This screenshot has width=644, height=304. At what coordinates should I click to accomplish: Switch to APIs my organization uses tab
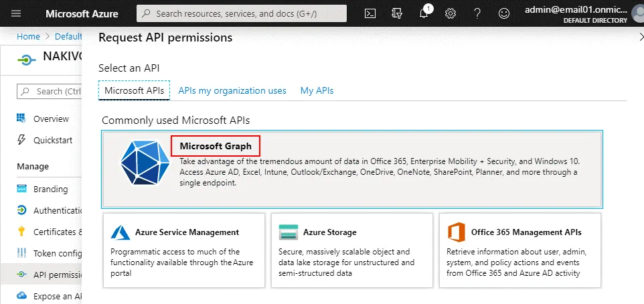point(232,90)
